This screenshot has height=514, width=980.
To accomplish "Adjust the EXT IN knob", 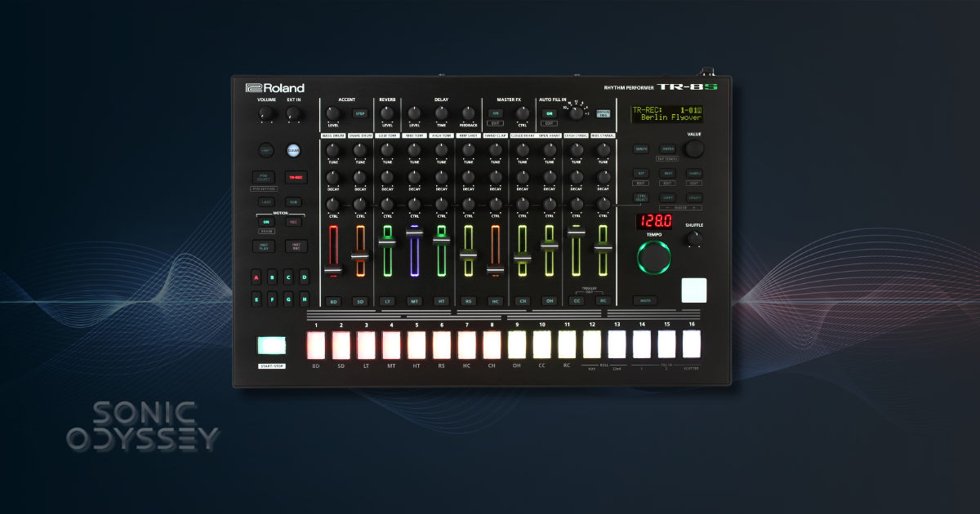I will [x=293, y=113].
